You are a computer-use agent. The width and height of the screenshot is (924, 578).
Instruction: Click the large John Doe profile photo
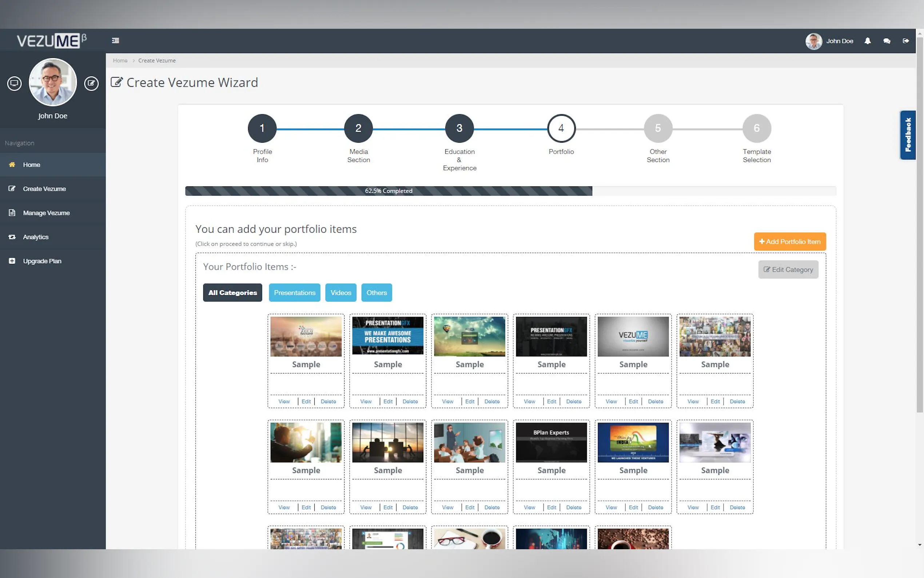click(53, 82)
